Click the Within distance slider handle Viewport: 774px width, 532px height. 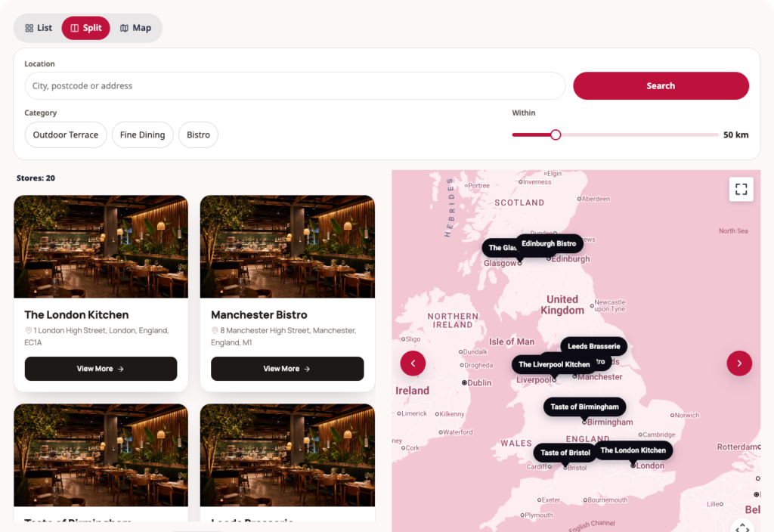[x=556, y=135]
